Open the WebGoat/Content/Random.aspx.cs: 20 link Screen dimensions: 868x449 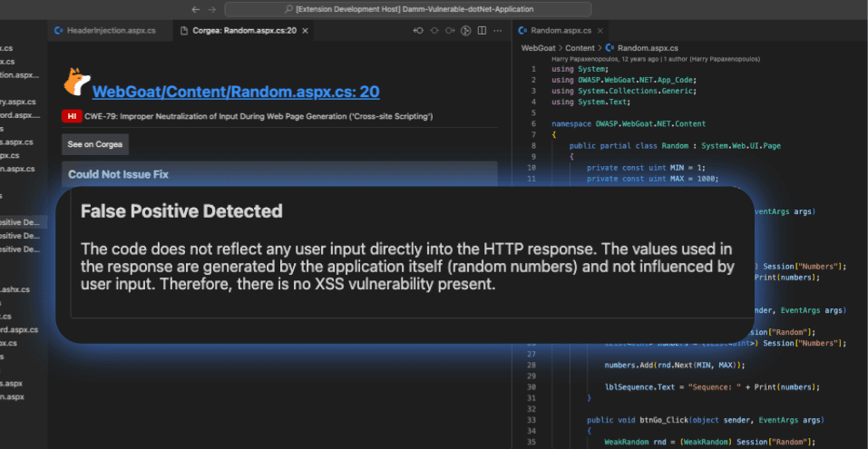[235, 92]
